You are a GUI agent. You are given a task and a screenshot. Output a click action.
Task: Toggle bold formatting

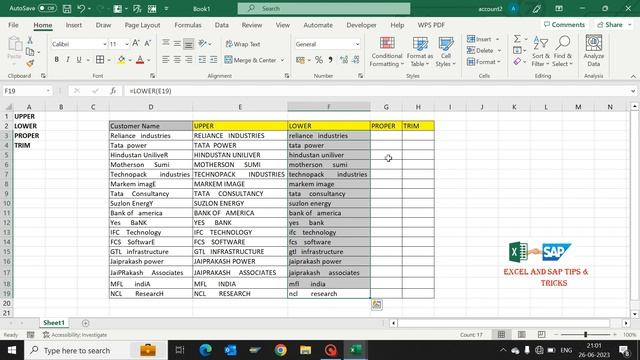pyautogui.click(x=56, y=60)
